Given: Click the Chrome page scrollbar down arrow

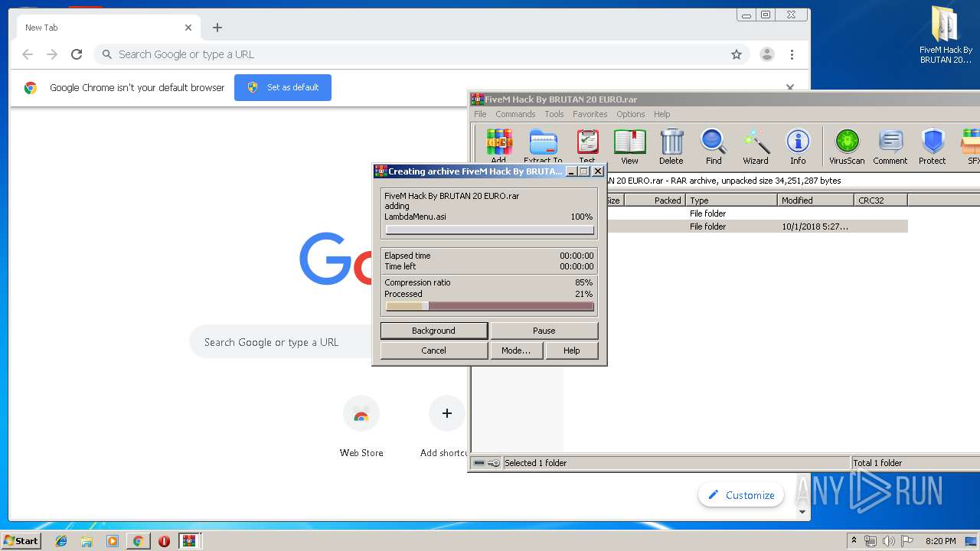Looking at the screenshot, I should (802, 512).
